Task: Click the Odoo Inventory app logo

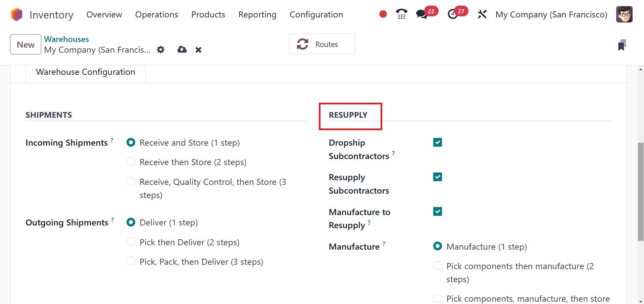Action: point(16,14)
